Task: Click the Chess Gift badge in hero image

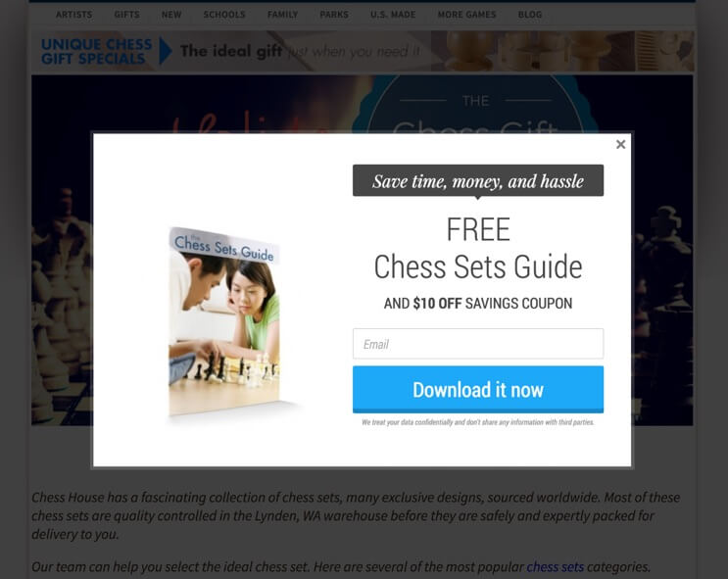Action: point(474,105)
